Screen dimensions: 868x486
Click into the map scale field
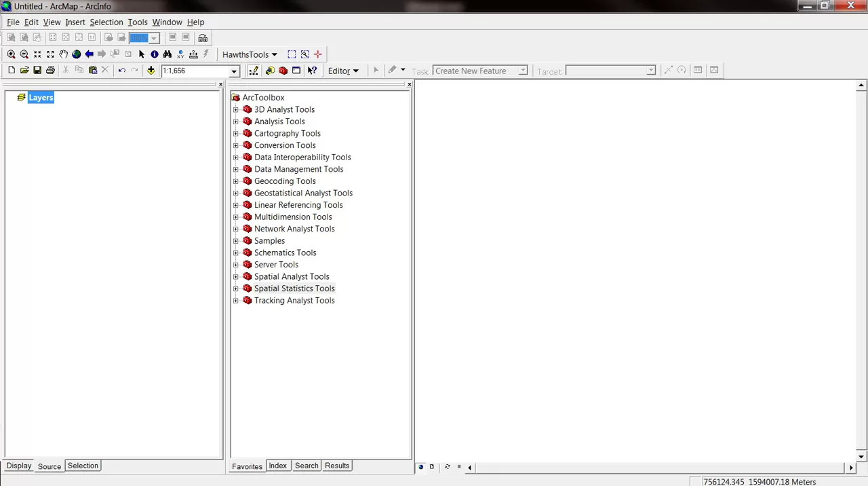(x=195, y=71)
